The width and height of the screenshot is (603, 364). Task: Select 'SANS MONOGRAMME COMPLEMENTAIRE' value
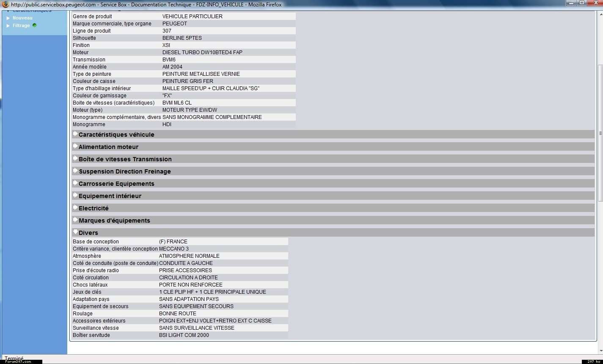212,117
